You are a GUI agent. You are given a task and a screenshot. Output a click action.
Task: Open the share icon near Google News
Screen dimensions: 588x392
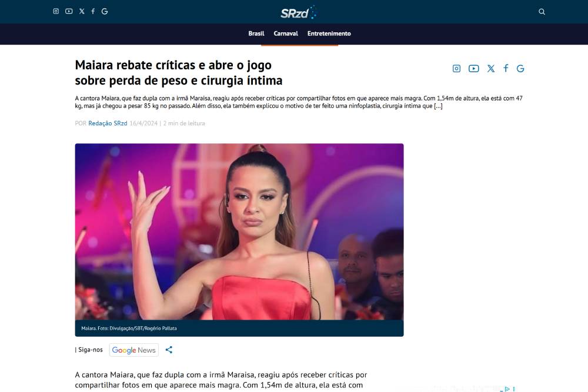pos(169,350)
